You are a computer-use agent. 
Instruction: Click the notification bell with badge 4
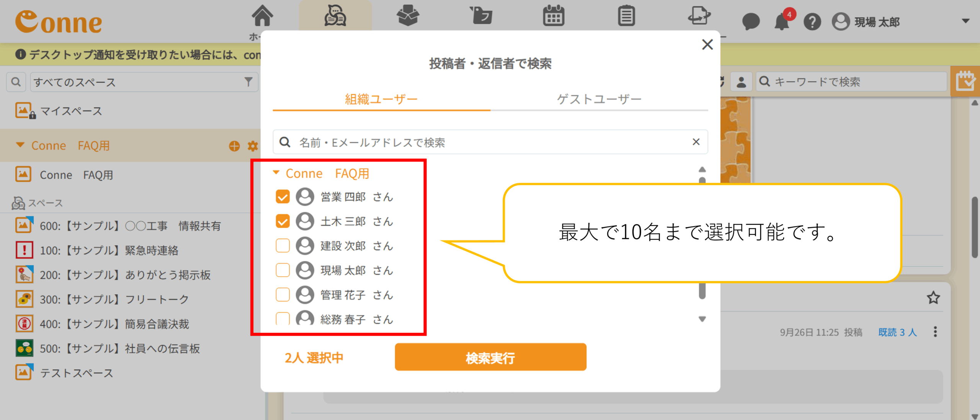[782, 21]
